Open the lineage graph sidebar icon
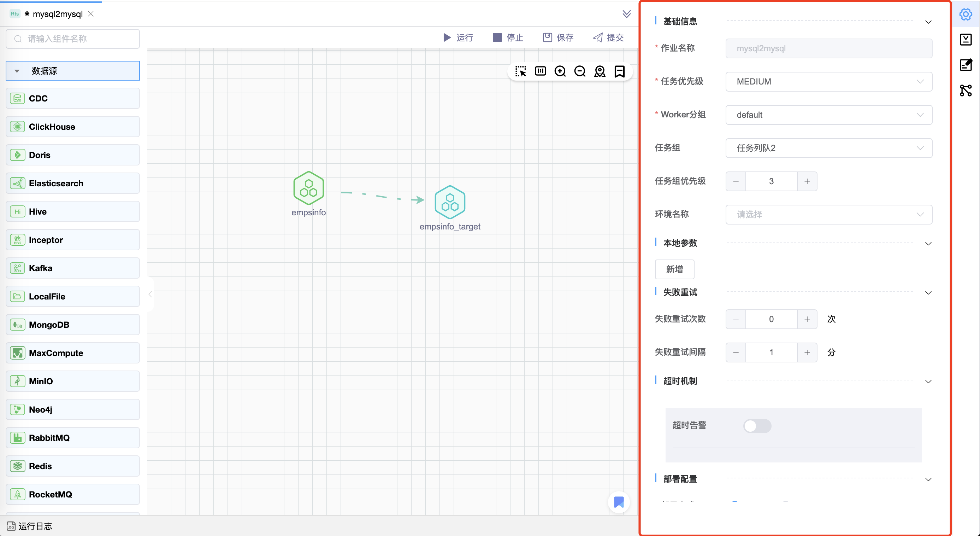This screenshot has width=980, height=536. coord(966,90)
